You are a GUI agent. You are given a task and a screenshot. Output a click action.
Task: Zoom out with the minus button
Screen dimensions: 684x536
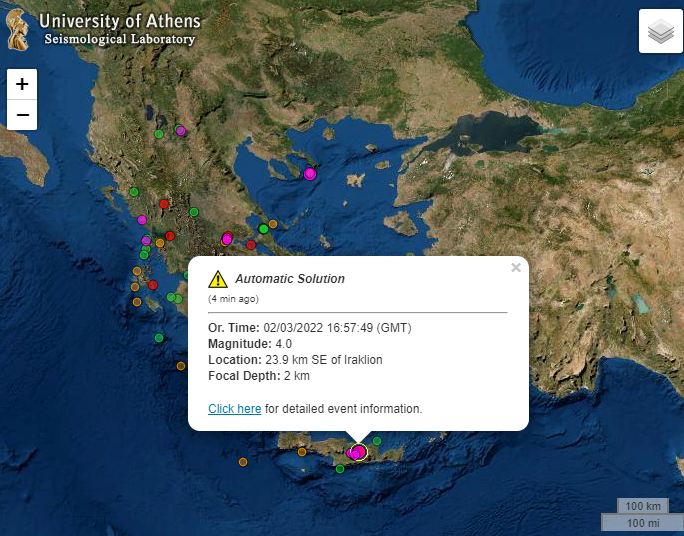(22, 115)
